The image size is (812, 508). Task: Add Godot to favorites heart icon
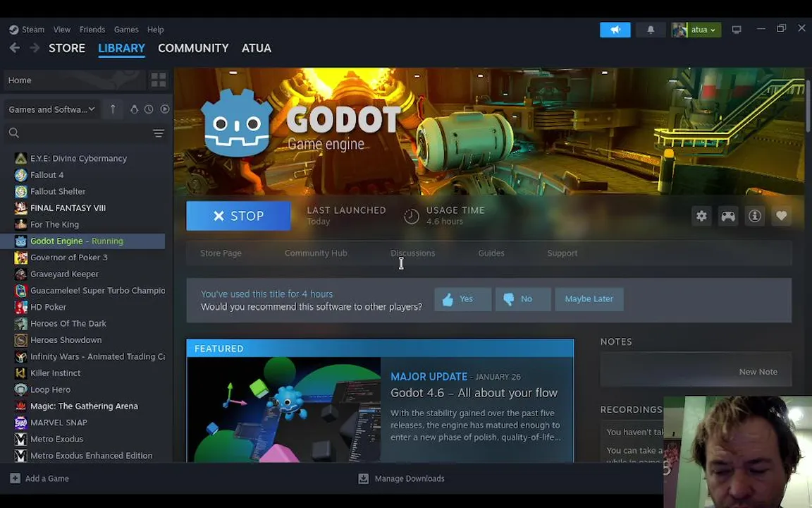click(x=782, y=216)
